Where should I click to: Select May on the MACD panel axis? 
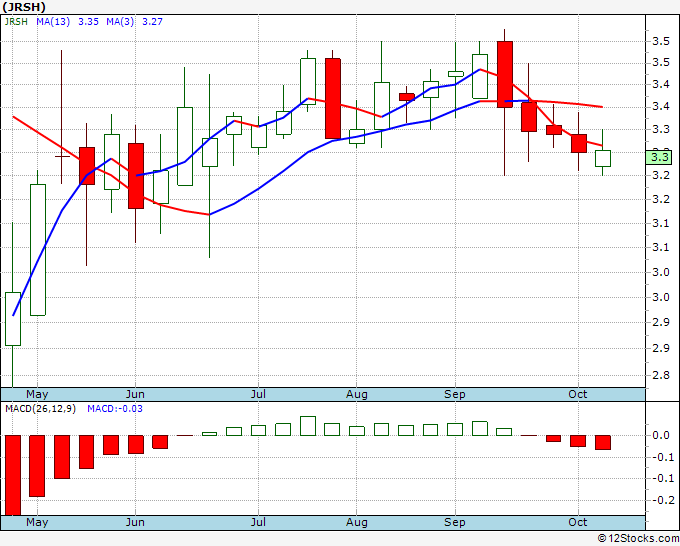pyautogui.click(x=37, y=522)
